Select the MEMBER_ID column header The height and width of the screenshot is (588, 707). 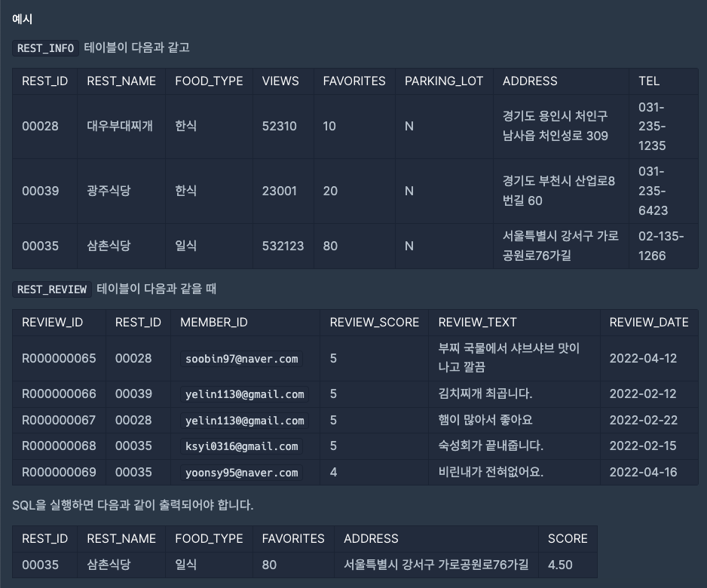point(214,323)
